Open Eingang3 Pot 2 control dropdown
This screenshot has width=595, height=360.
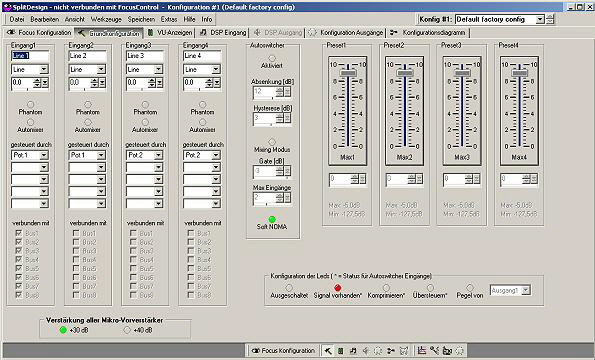pyautogui.click(x=158, y=155)
